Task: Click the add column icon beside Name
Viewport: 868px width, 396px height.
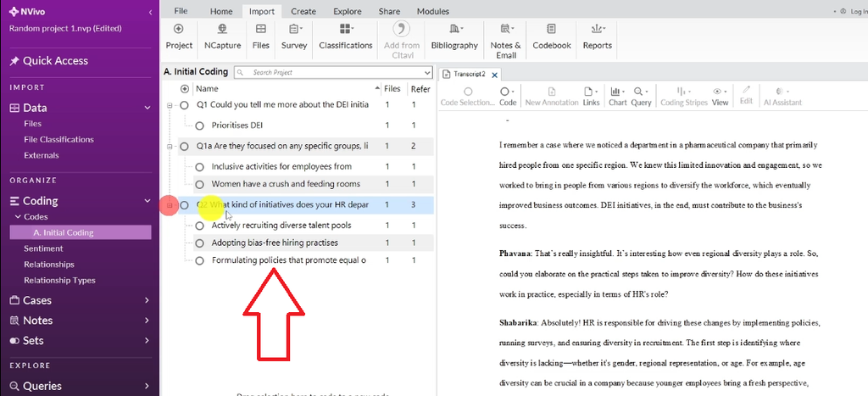Action: point(185,89)
